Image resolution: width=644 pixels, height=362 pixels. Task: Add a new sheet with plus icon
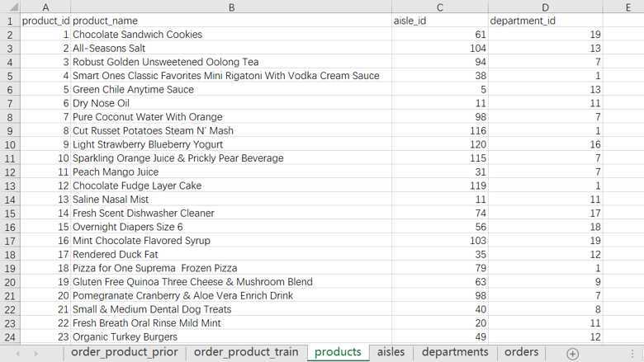point(572,354)
